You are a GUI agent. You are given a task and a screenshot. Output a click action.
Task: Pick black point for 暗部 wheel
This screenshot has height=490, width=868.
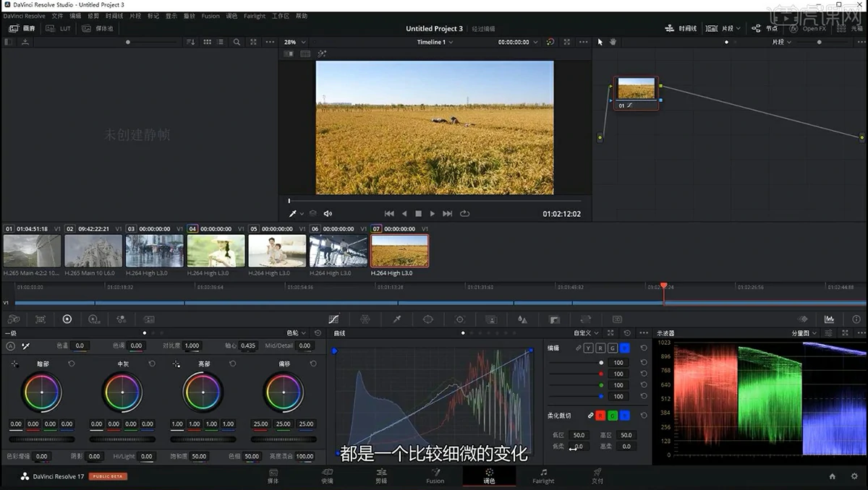click(14, 364)
